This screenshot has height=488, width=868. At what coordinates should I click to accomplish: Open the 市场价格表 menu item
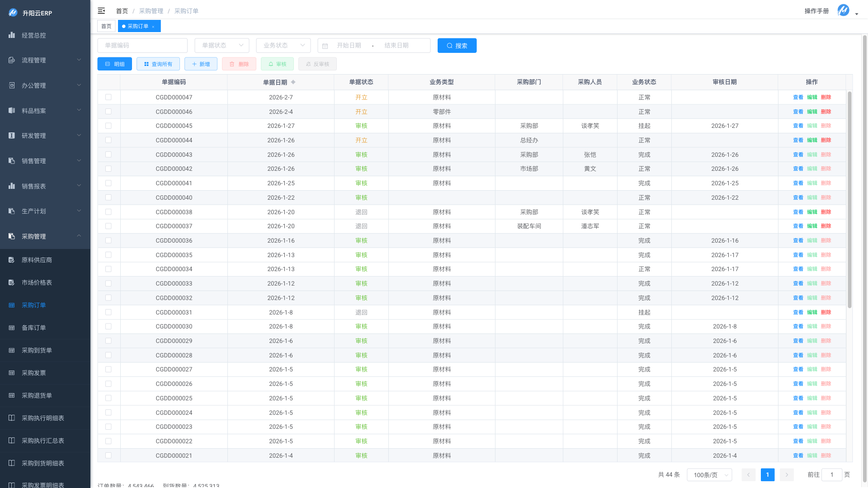point(37,282)
